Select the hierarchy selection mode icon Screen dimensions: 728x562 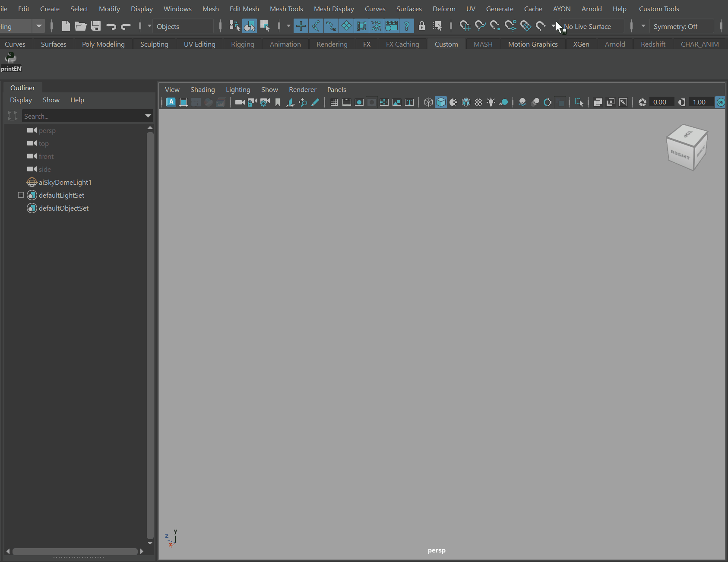pyautogui.click(x=234, y=26)
